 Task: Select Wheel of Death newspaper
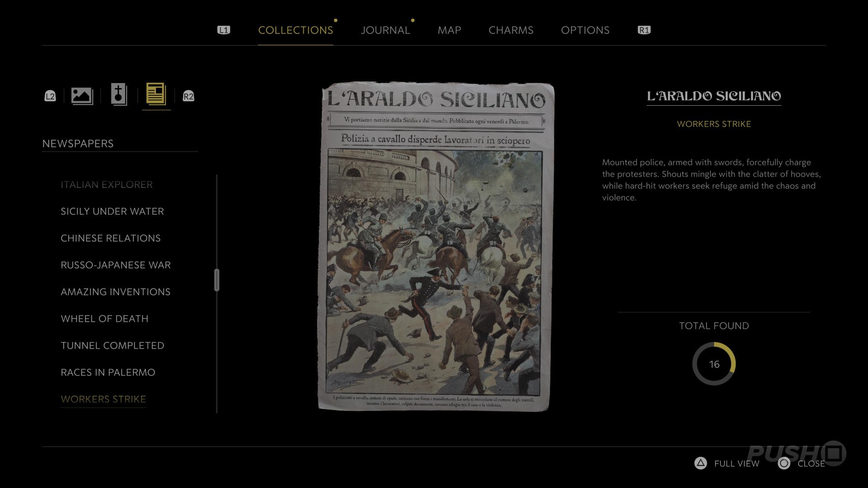pos(104,319)
